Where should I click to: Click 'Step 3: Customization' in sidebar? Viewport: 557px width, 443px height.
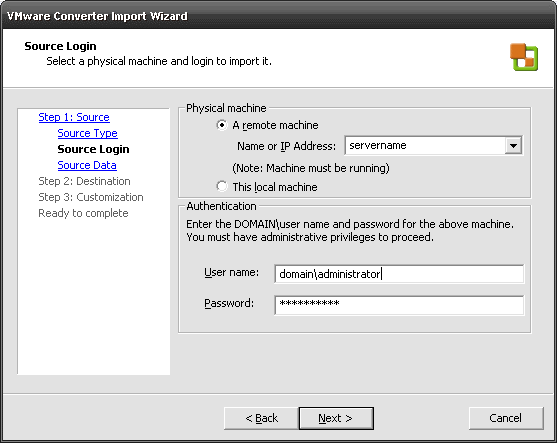point(91,197)
